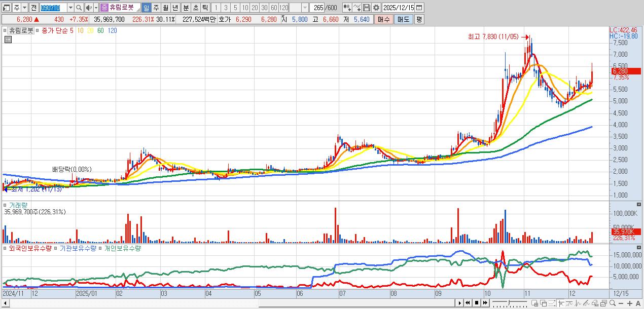Select the 5 interval preset
Image resolution: width=644 pixels, height=309 pixels.
click(x=235, y=8)
